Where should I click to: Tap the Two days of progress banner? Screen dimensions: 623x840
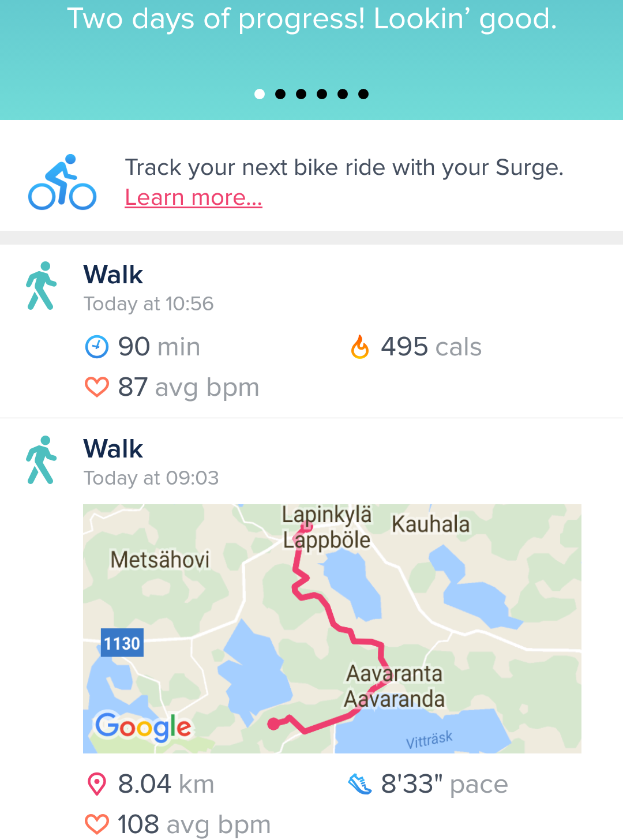[x=311, y=20]
